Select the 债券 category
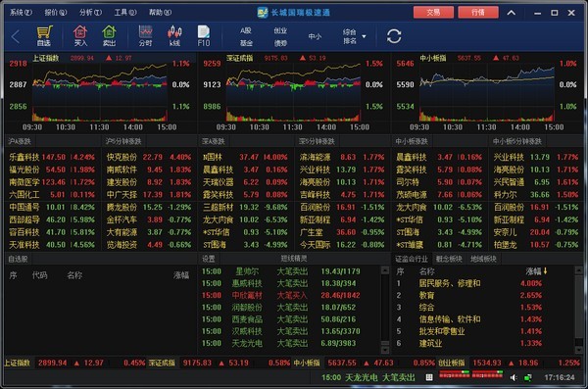The width and height of the screenshot is (588, 389). tap(280, 43)
